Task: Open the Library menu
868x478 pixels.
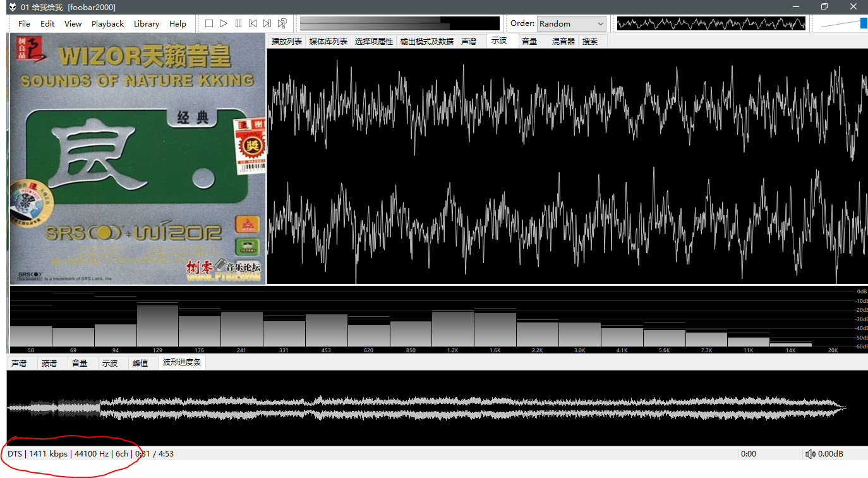Action: [146, 23]
